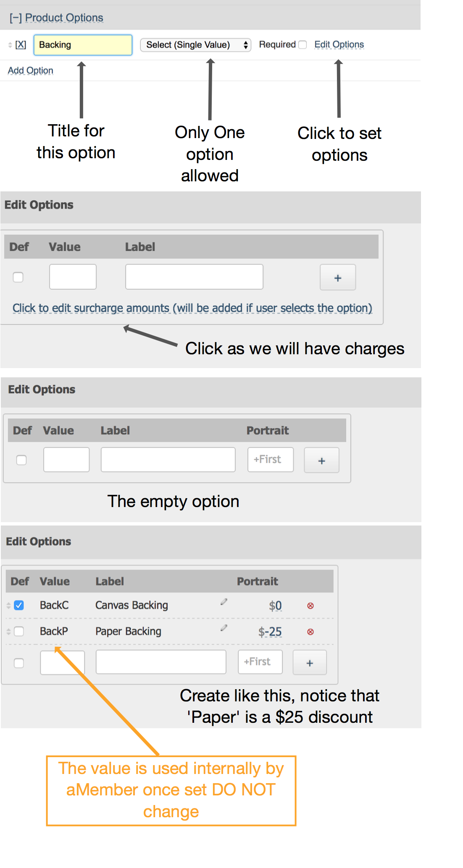Grab the drag handle beside Backing option
Screen dimensions: 463x868
coord(10,45)
